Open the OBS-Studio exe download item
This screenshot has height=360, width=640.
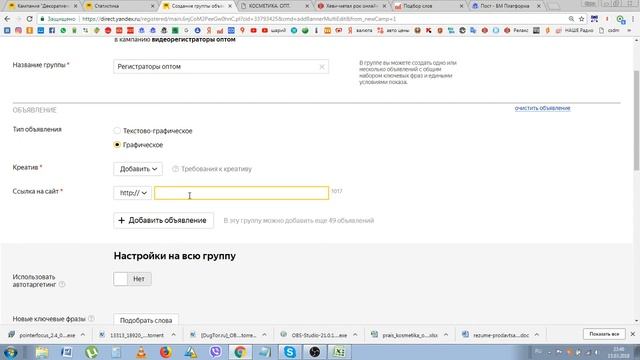[x=314, y=335]
